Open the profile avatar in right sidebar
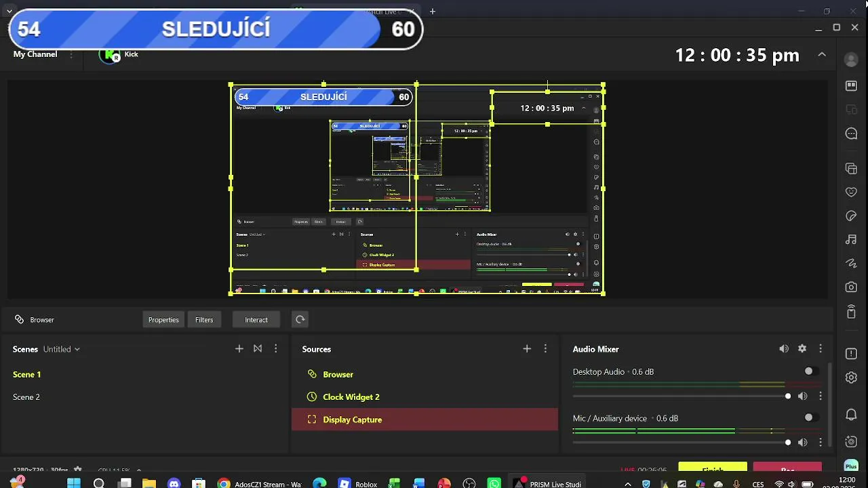Viewport: 868px width, 488px height. (851, 60)
